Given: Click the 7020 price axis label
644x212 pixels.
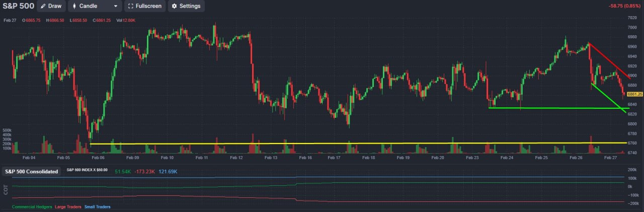Looking at the screenshot, I should [x=632, y=18].
